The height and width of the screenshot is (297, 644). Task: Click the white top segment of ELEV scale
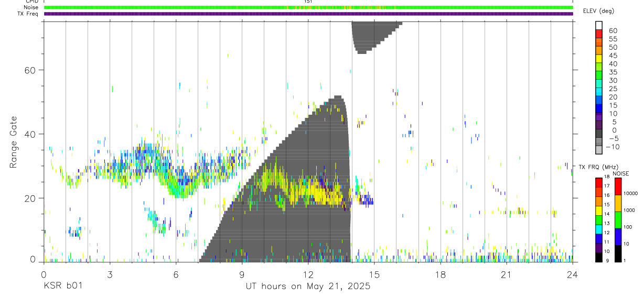pyautogui.click(x=599, y=25)
